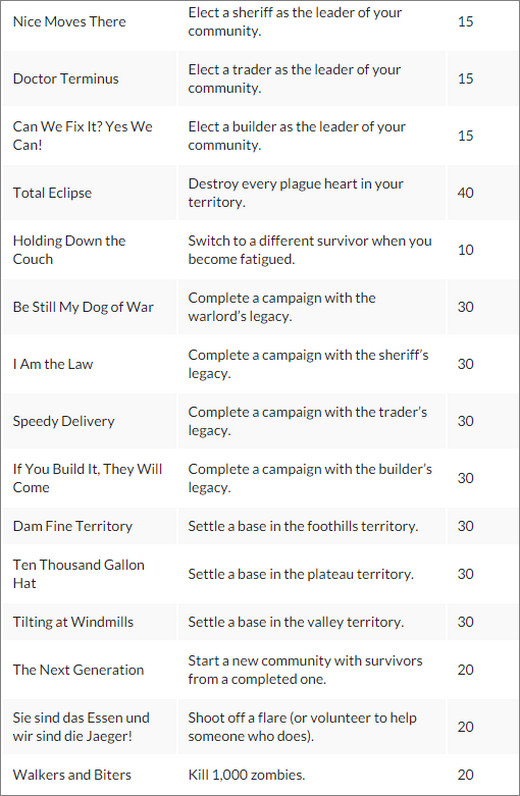Click the Ten Thousand Gallon Hat title
This screenshot has width=520, height=796.
tap(79, 574)
